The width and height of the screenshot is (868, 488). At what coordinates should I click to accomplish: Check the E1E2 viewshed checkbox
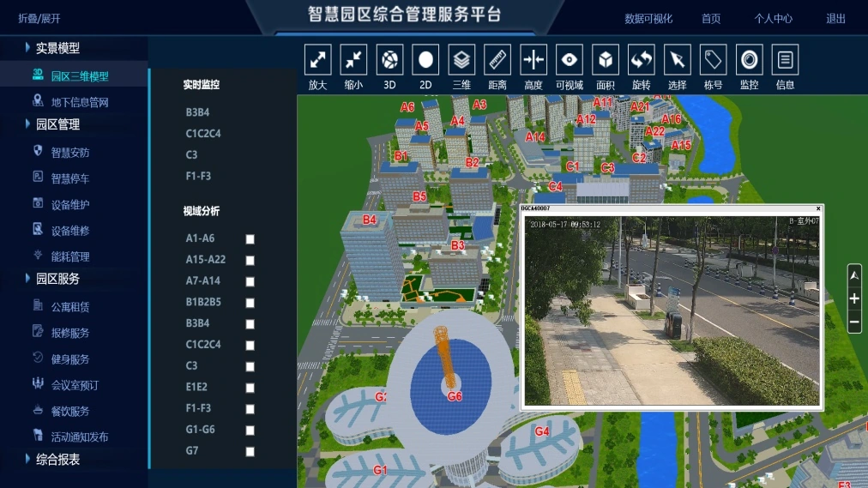[x=250, y=388]
